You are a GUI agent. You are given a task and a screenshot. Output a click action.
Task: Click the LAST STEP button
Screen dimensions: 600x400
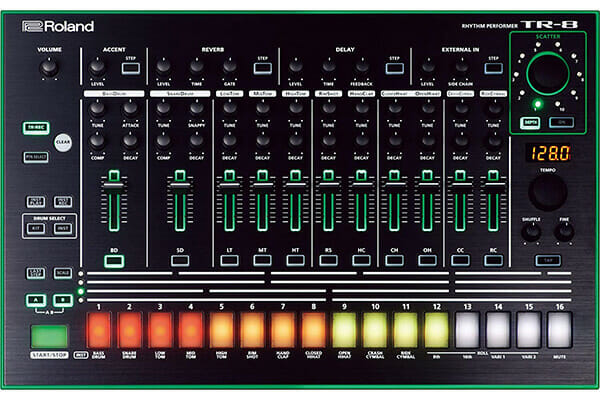(36, 273)
